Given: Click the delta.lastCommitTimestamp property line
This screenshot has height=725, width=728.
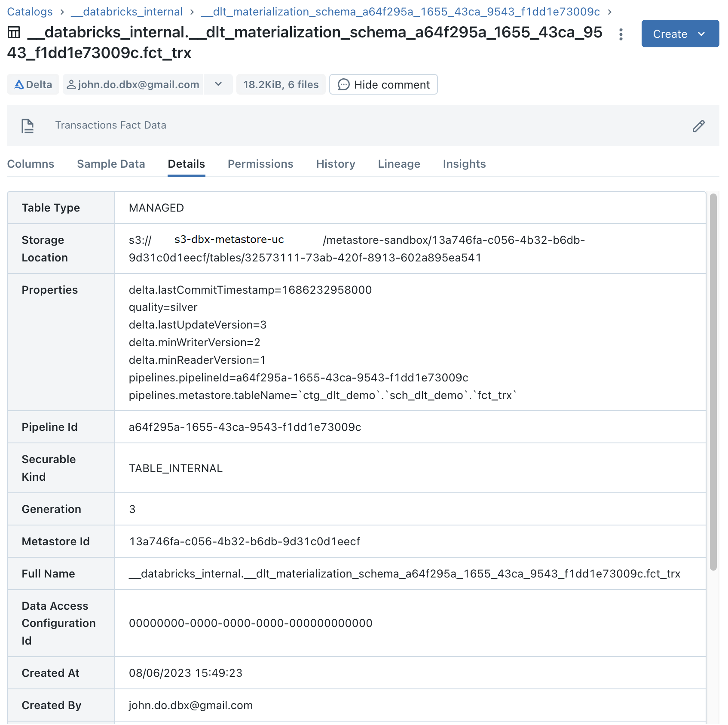Looking at the screenshot, I should point(250,290).
